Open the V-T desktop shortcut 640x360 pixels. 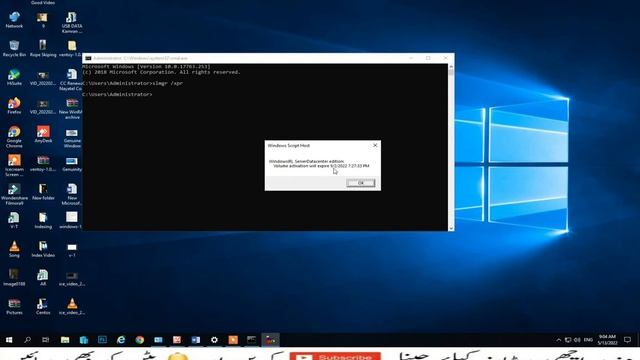coord(14,220)
